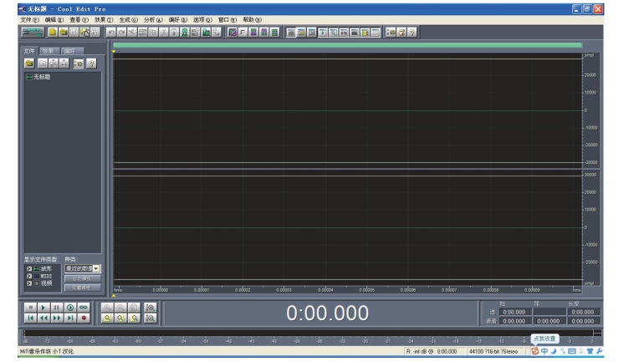
Task: Toggle the 视频 file type checkbox
Action: pos(28,283)
